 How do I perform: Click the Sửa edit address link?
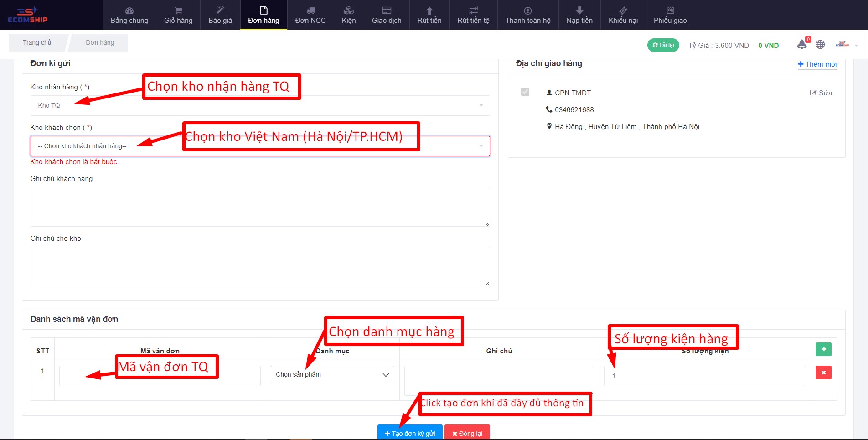(821, 93)
